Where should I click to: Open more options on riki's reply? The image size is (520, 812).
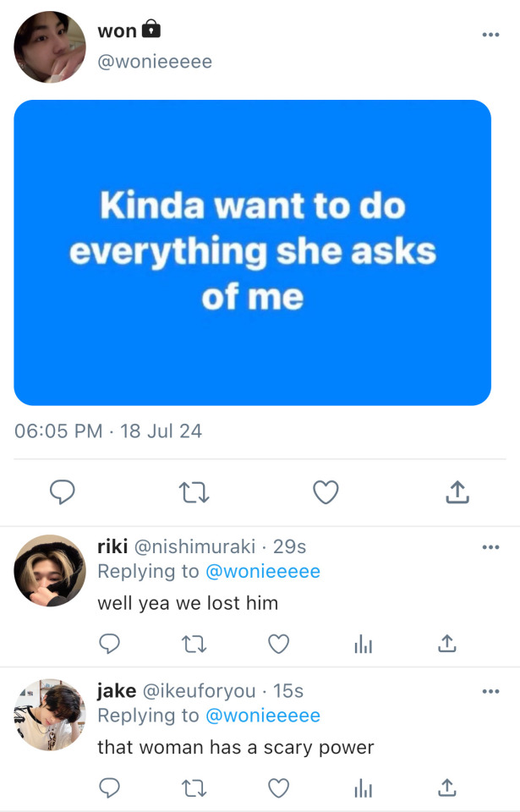490,547
